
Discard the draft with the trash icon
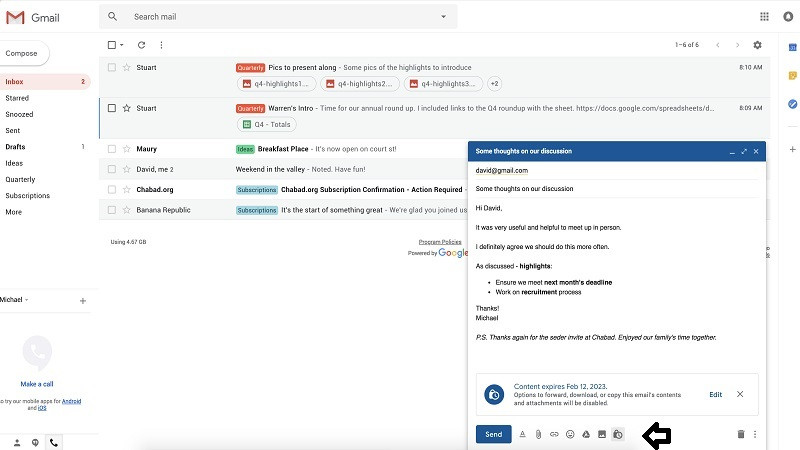[741, 434]
